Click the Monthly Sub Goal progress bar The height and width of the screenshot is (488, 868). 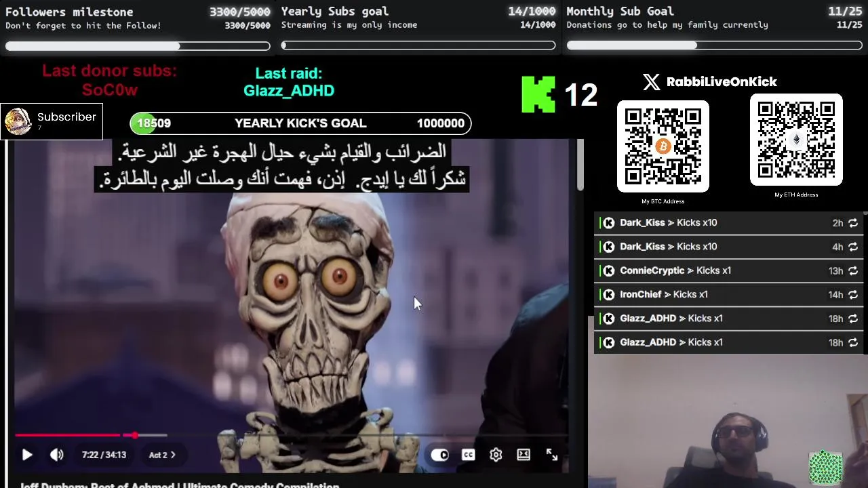click(x=714, y=45)
